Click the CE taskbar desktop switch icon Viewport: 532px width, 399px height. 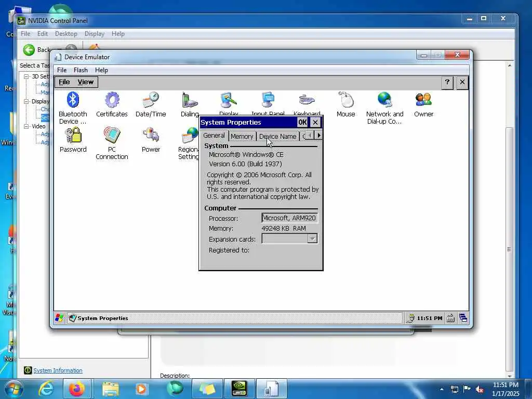[x=463, y=318]
